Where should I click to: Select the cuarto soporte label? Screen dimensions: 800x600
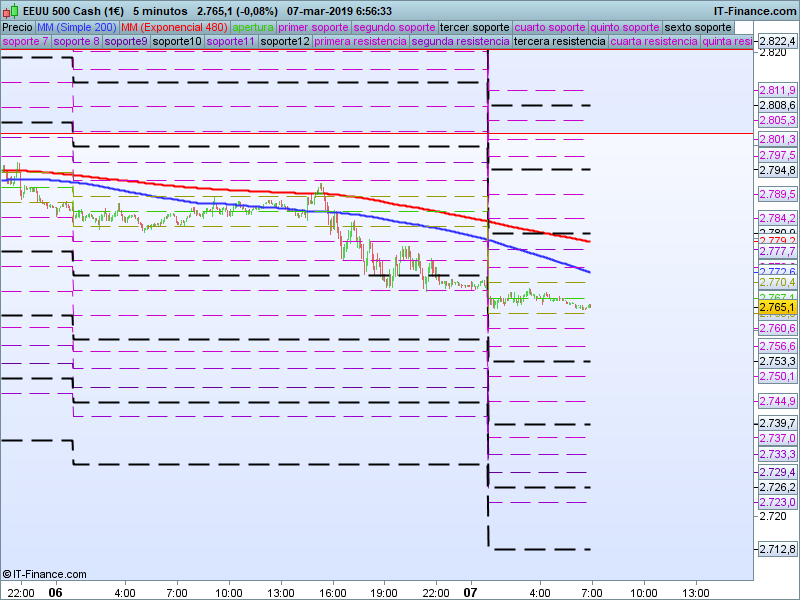(549, 27)
